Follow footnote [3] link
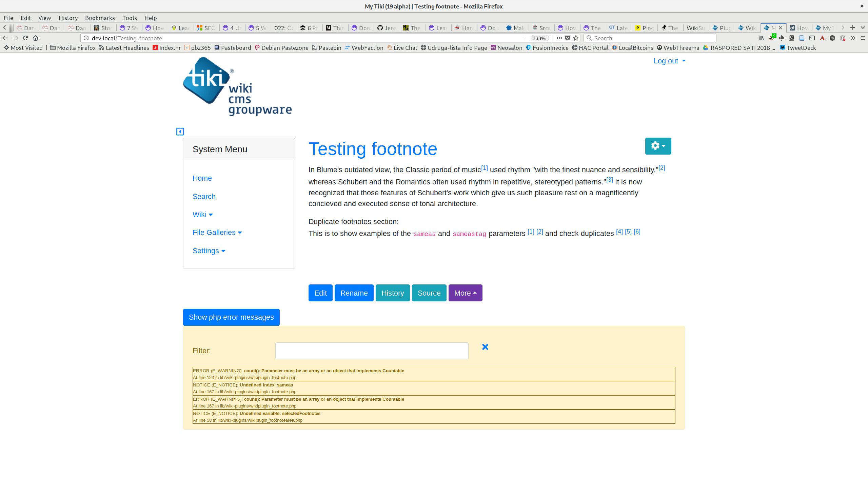This screenshot has height=479, width=868. tap(610, 180)
